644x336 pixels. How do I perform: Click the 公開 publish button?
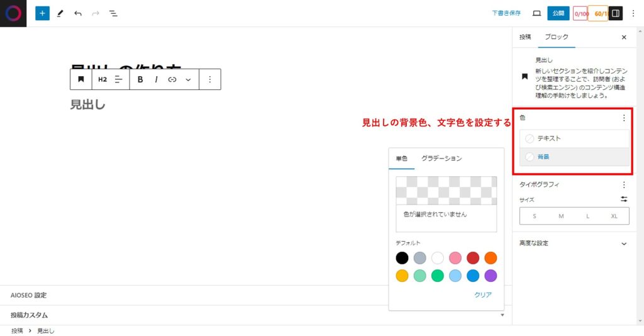pyautogui.click(x=558, y=13)
